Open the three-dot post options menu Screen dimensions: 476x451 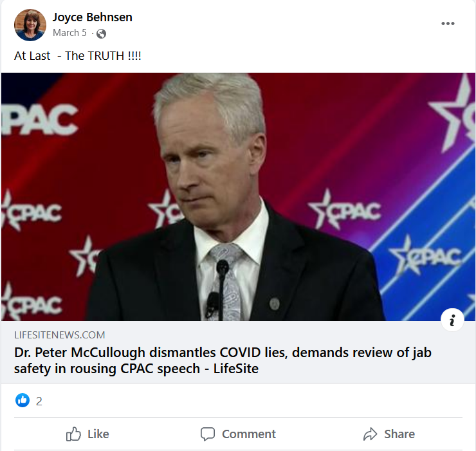pyautogui.click(x=448, y=24)
